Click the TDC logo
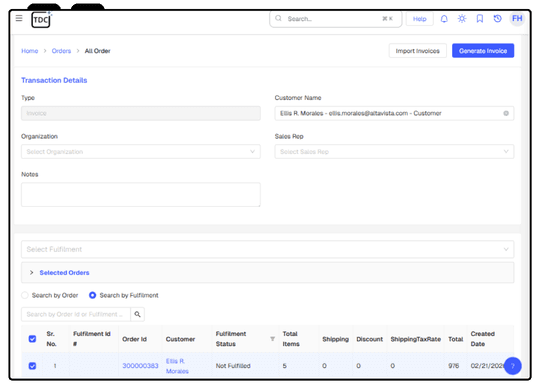This screenshot has height=384, width=540. (41, 20)
